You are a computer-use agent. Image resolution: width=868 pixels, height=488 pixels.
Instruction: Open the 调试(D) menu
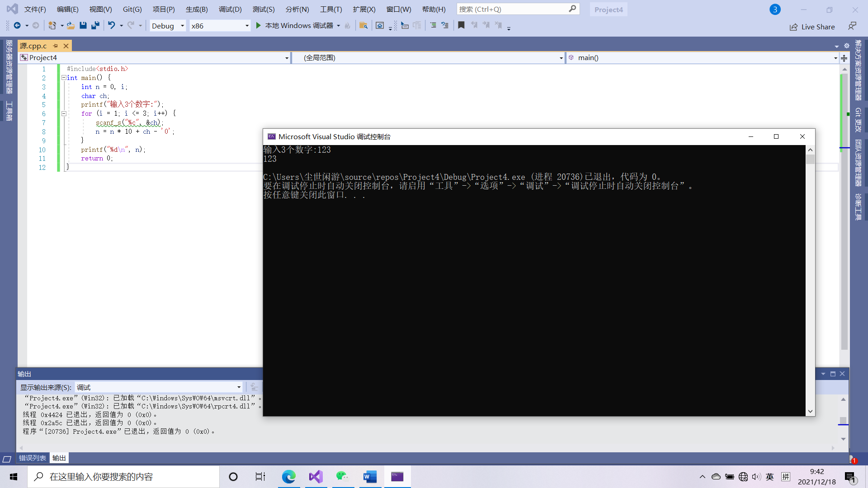[230, 9]
